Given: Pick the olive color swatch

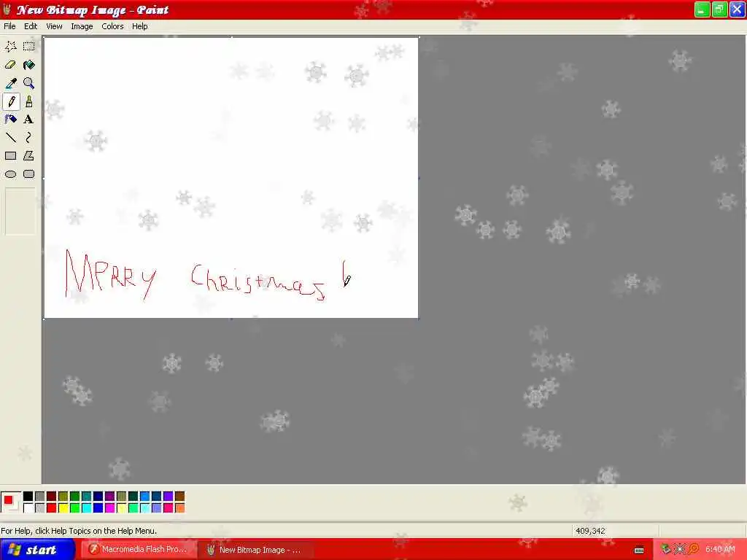Looking at the screenshot, I should pyautogui.click(x=63, y=496).
